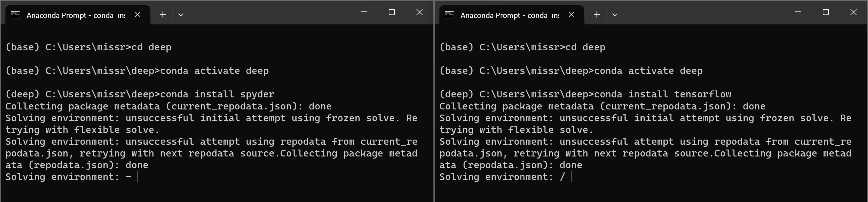Open a new tab in the tensorflow terminal window
This screenshot has width=868, height=202.
597,14
